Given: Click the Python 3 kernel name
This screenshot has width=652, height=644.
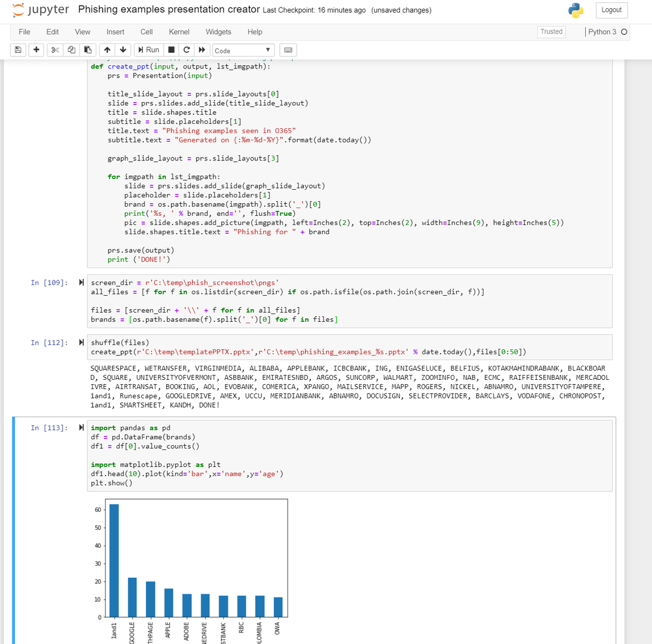Looking at the screenshot, I should coord(602,32).
